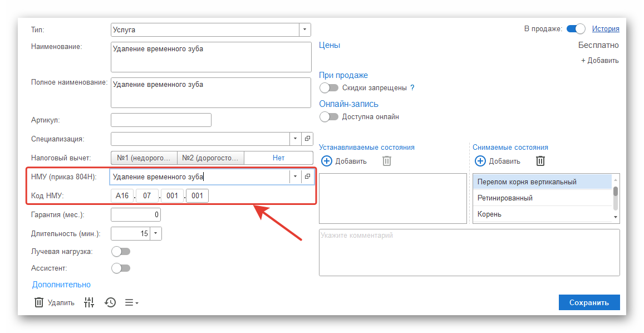Viewport: 644px width, 333px height.
Task: Click the trash icon under Снимаемые состояния
Action: point(540,161)
